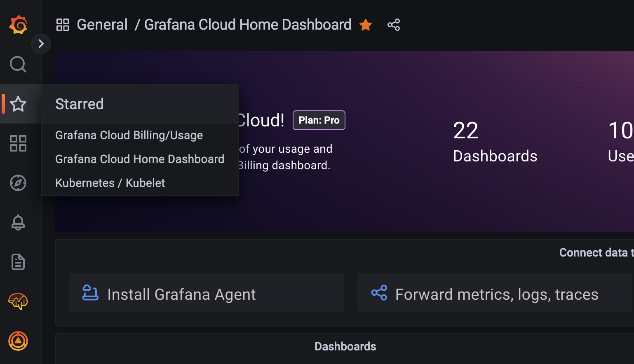Toggle the dashboard panels grid icon in breadcrumb

coord(63,24)
